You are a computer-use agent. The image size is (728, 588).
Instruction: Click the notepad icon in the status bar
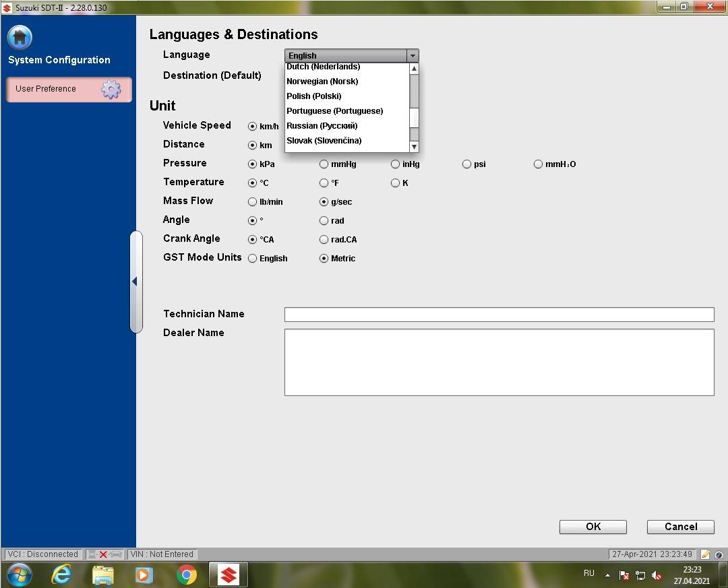[705, 554]
